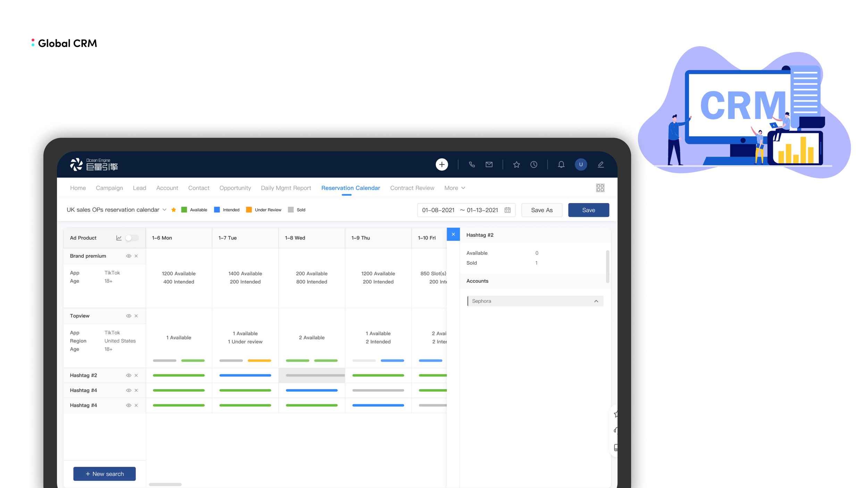Toggle visibility of the Topview row
Screen dimensions: 868x488
(128, 316)
